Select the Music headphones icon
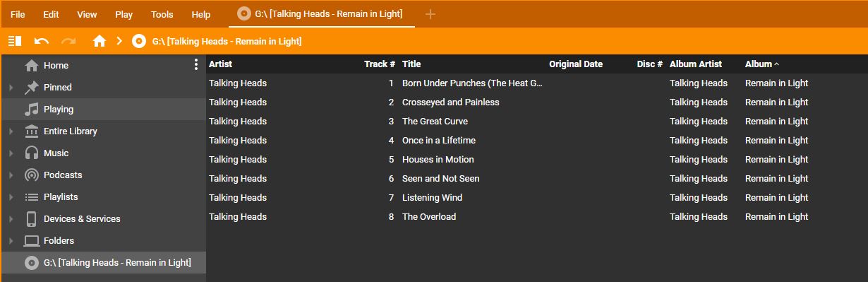Screen dimensions: 868x282 (32, 153)
